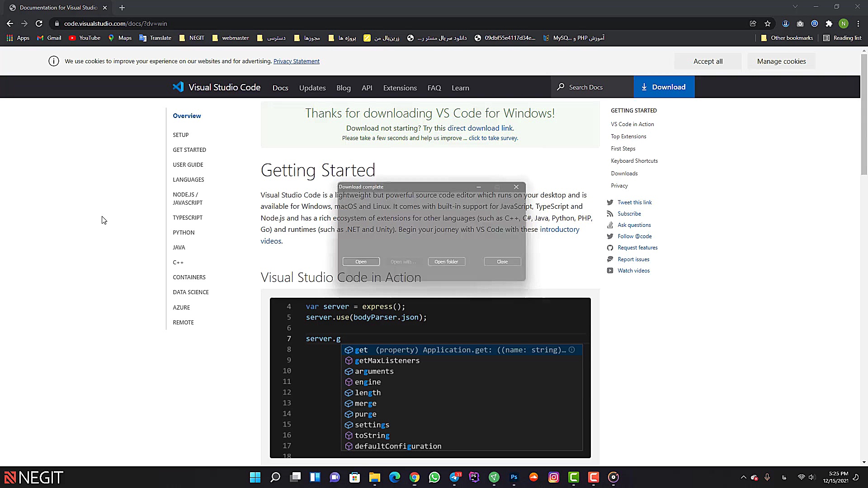Select Extensions in the site navigation
868x488 pixels.
click(x=400, y=88)
